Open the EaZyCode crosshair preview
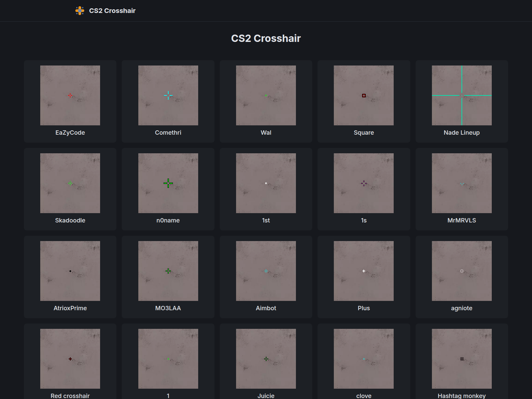The width and height of the screenshot is (532, 399). (x=70, y=95)
